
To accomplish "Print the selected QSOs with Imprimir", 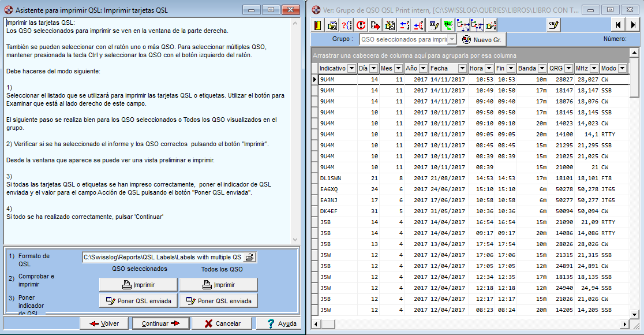I will point(138,285).
